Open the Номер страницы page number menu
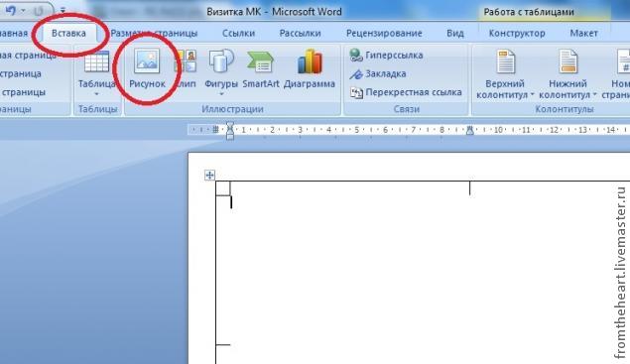This screenshot has width=630, height=364. click(x=616, y=74)
